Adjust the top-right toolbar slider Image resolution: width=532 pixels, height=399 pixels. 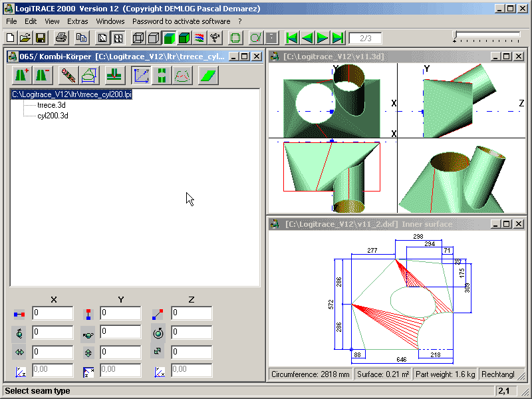click(487, 37)
